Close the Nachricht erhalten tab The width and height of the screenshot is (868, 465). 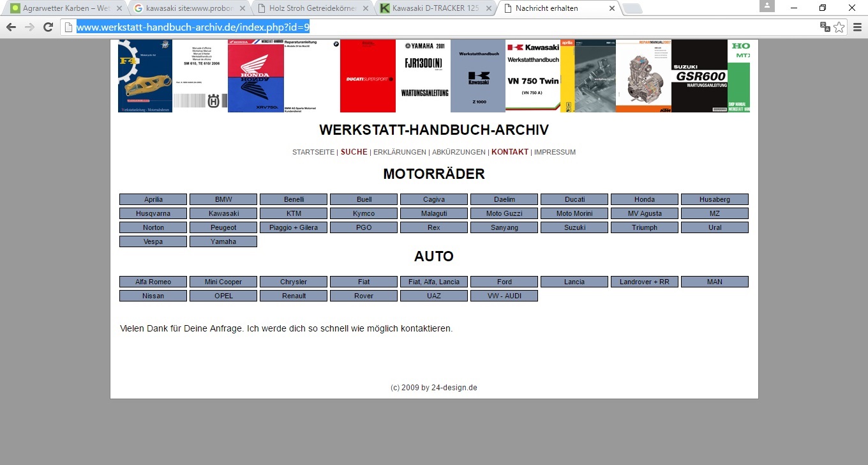[612, 8]
